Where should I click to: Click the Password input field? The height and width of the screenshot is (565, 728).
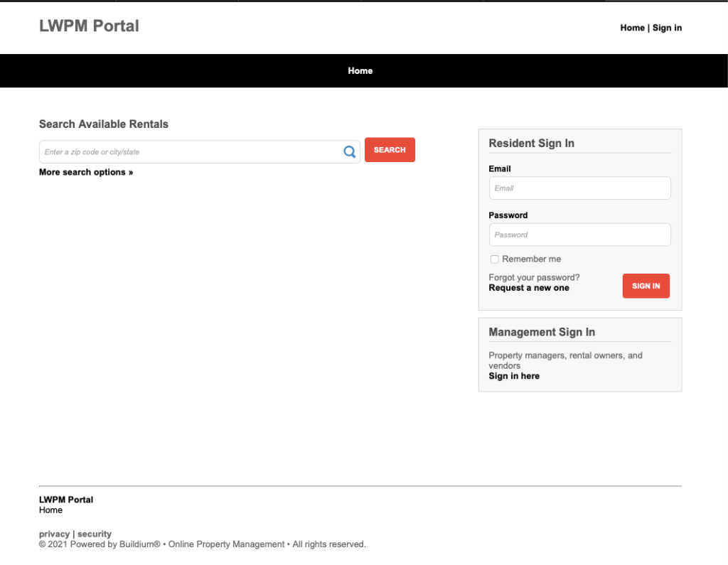tap(579, 235)
